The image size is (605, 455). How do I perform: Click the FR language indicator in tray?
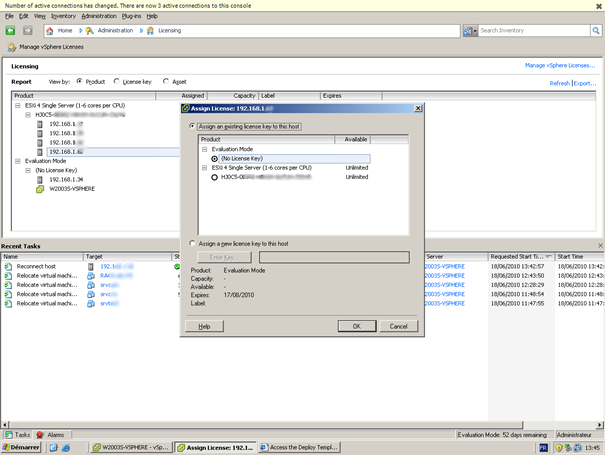click(x=543, y=448)
